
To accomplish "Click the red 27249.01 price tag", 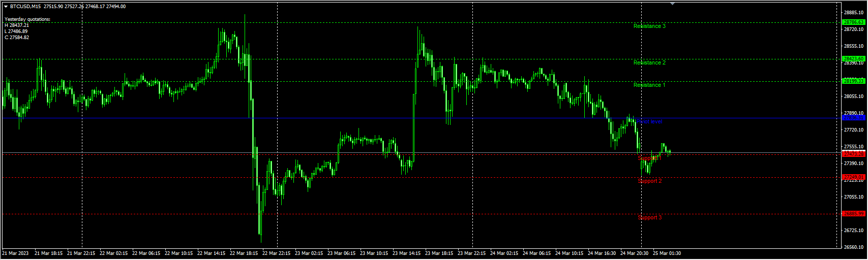I will pos(853,177).
